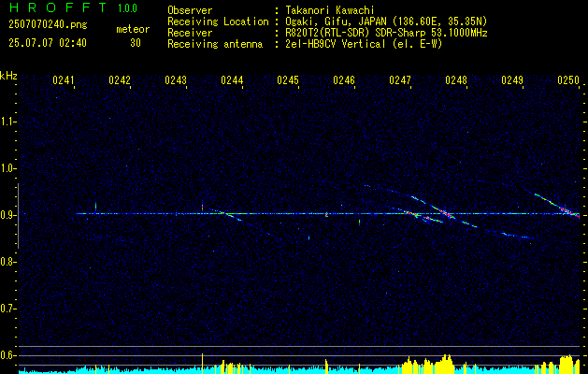
Task: Click time marker 0249
Action: tap(512, 80)
